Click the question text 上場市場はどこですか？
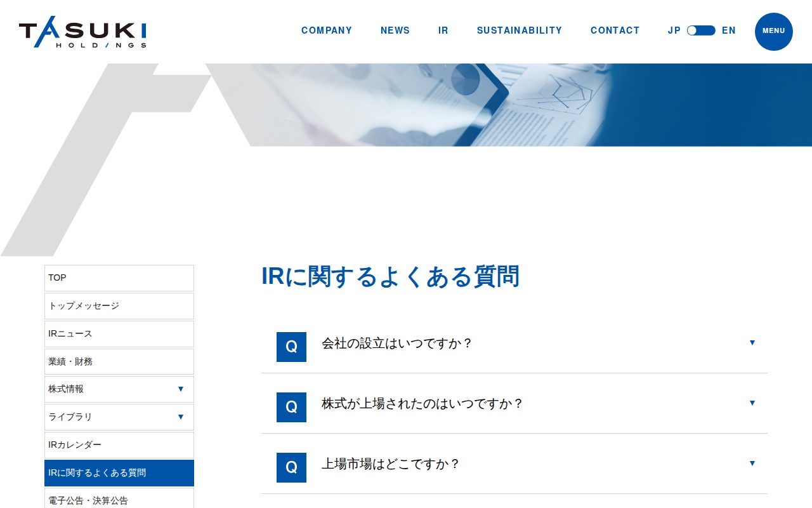This screenshot has height=508, width=812. point(391,464)
